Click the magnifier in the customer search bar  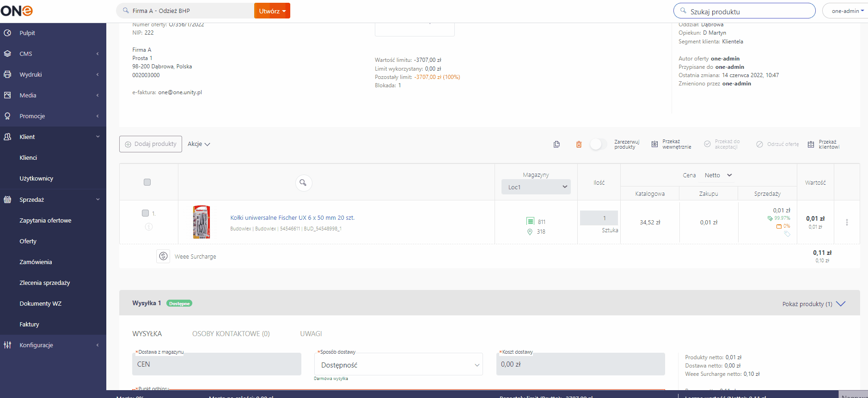(x=126, y=10)
